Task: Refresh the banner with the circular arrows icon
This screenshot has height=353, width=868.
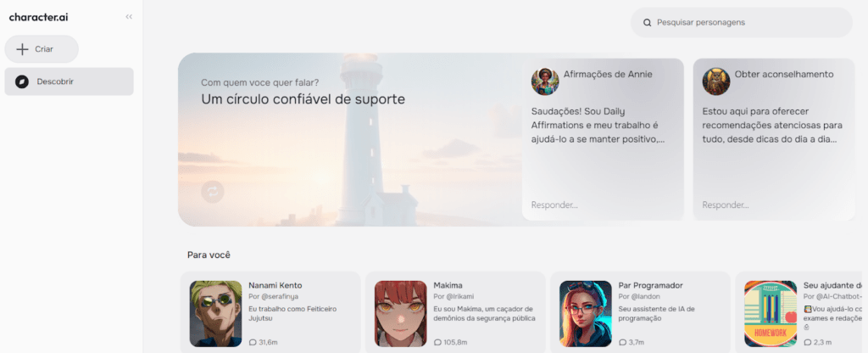Action: (x=213, y=192)
